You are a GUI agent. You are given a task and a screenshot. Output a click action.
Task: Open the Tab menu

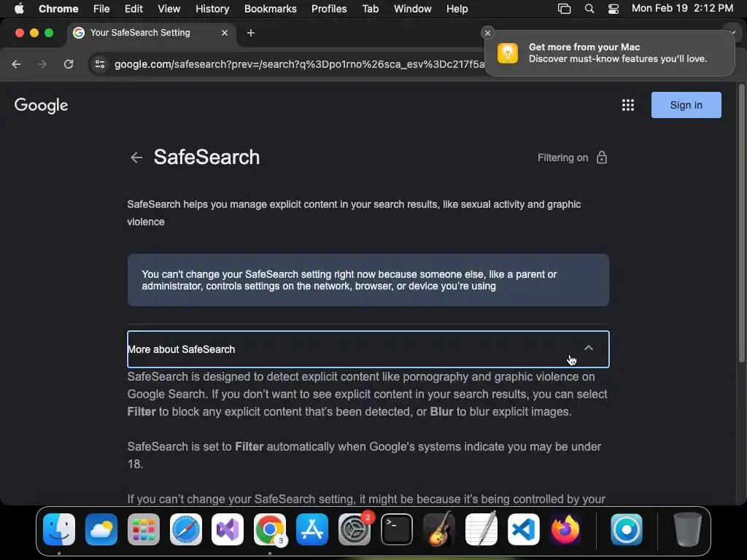point(370,9)
